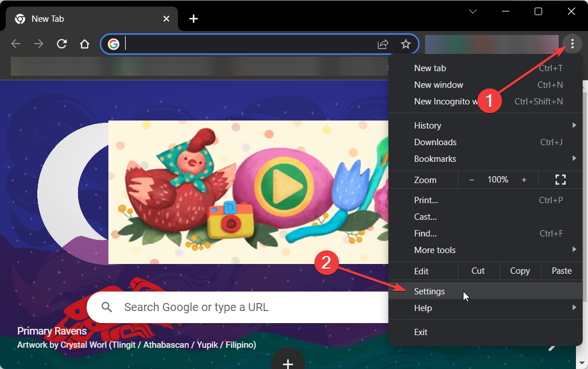This screenshot has width=588, height=369.
Task: Minimize the Chrome window
Action: (505, 11)
